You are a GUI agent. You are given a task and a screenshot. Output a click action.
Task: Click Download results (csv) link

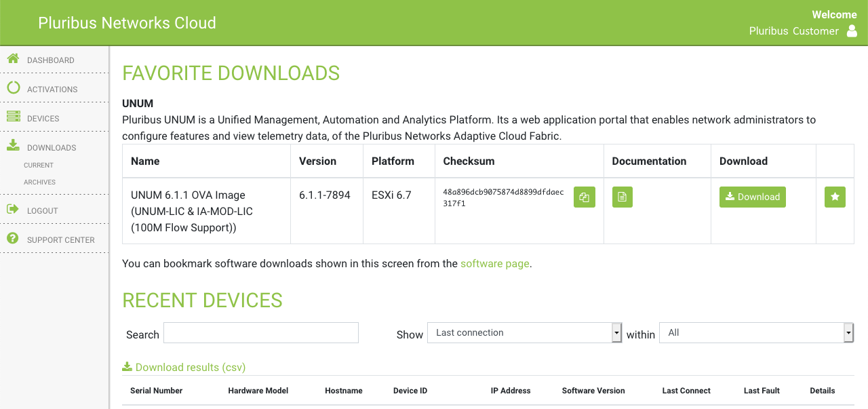pyautogui.click(x=191, y=367)
